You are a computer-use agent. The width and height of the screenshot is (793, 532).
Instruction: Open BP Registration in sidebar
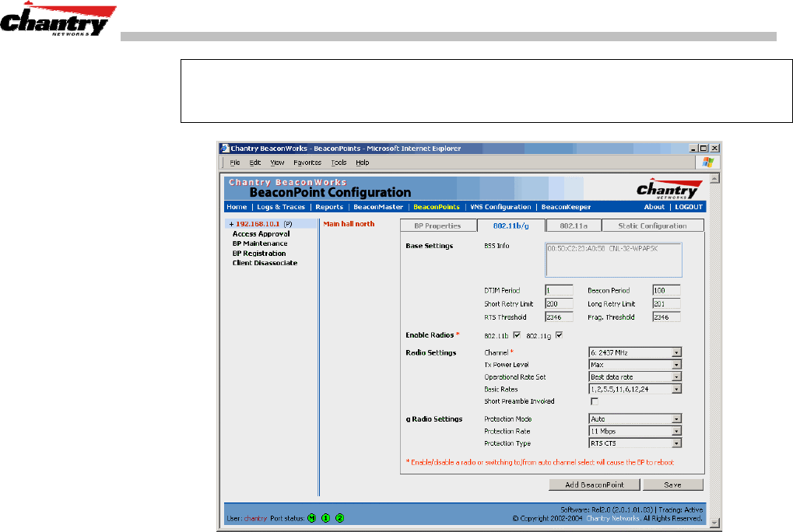[x=259, y=253]
